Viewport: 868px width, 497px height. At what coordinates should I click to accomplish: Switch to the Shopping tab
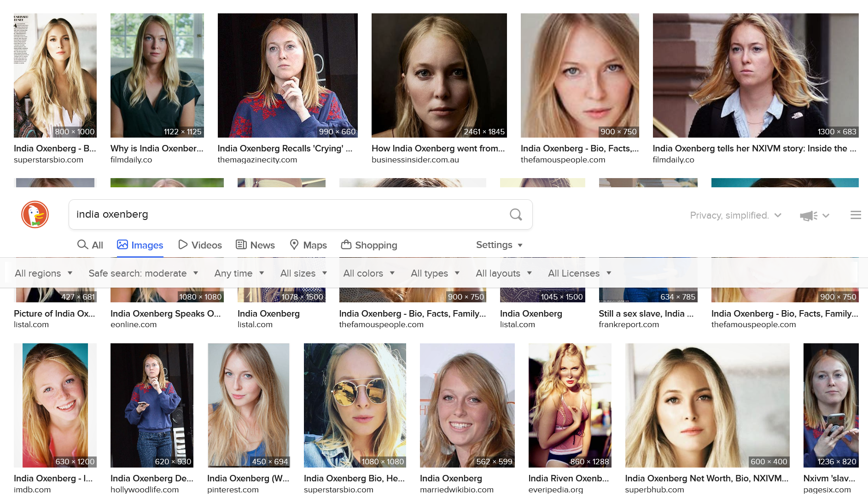369,245
